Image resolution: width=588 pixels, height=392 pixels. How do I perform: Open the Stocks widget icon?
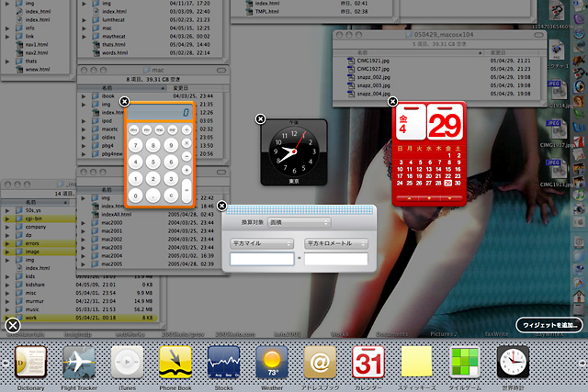click(x=223, y=362)
